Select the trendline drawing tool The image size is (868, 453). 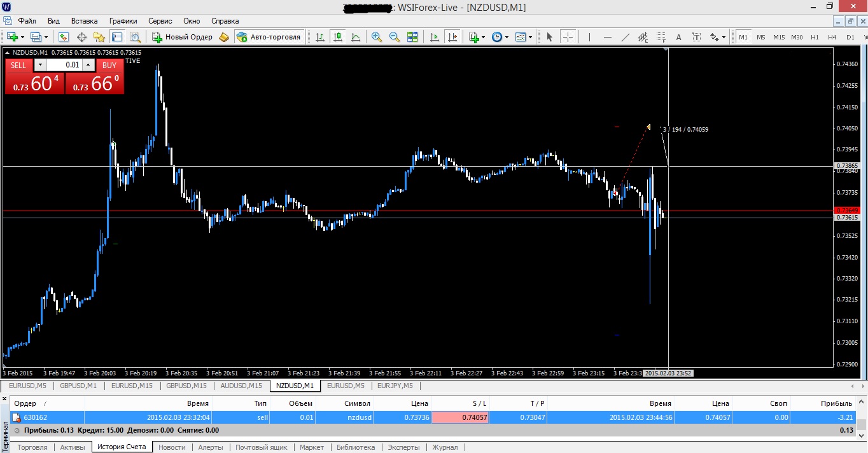point(625,37)
